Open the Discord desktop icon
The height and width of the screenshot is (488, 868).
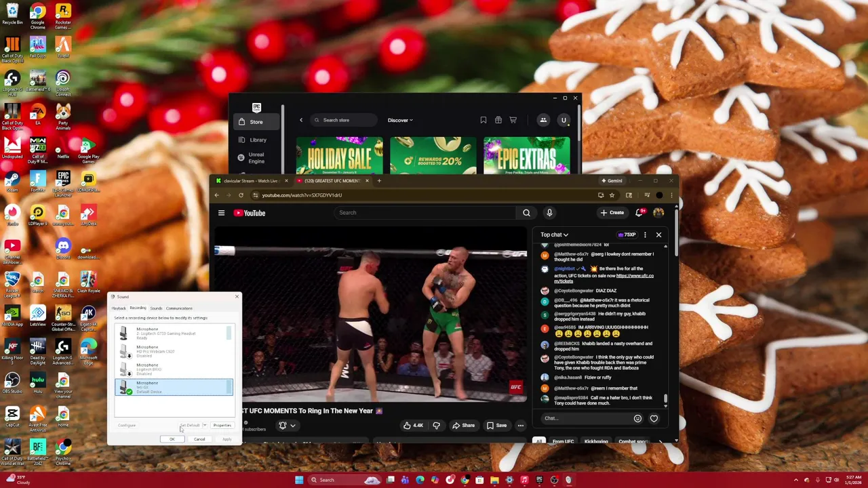coord(62,249)
